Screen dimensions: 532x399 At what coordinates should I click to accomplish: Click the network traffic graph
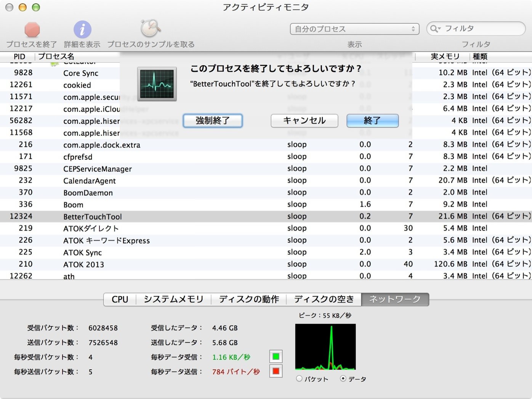coord(325,347)
